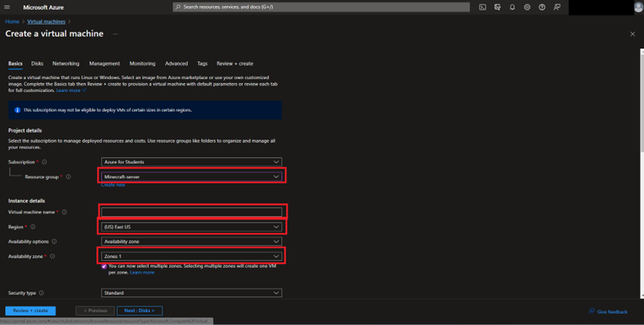This screenshot has height=325, width=644.
Task: Open the Azure portal hamburger menu
Action: tap(7, 7)
